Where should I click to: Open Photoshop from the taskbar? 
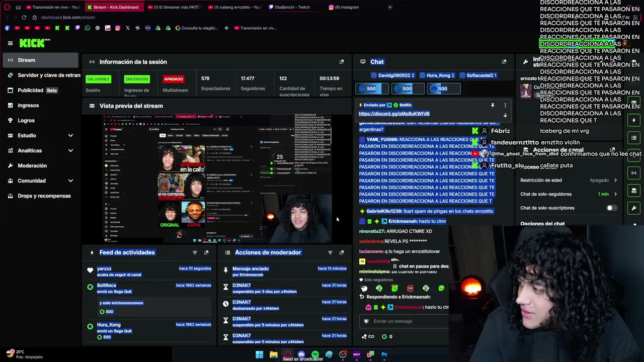click(384, 354)
